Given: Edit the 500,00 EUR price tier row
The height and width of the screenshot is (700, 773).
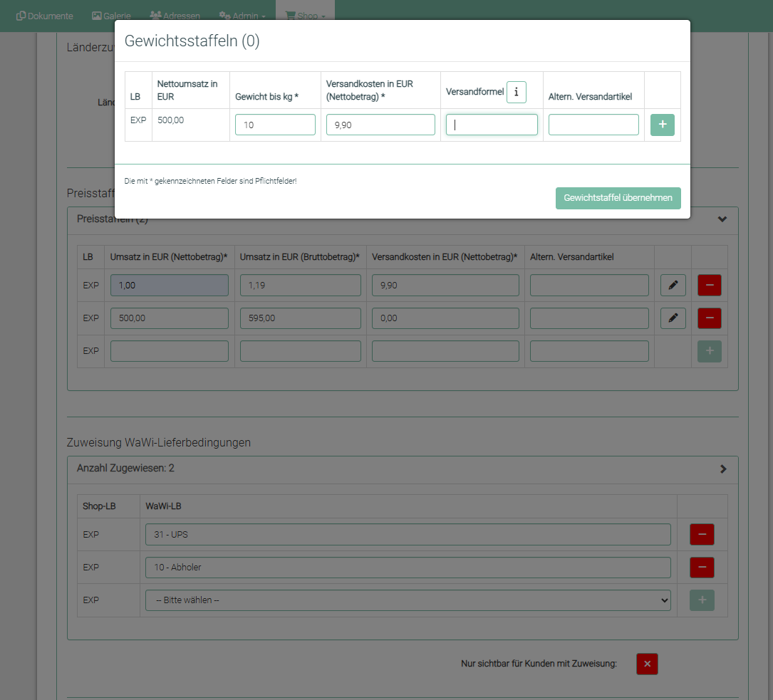Looking at the screenshot, I should pos(673,318).
